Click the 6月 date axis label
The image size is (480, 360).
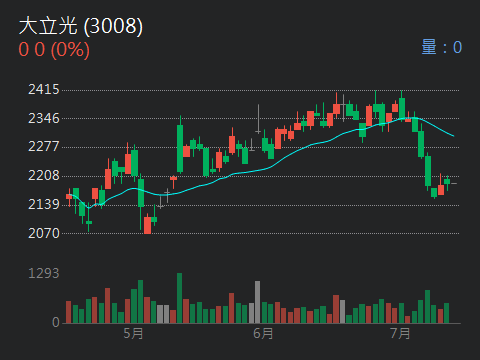(x=263, y=333)
